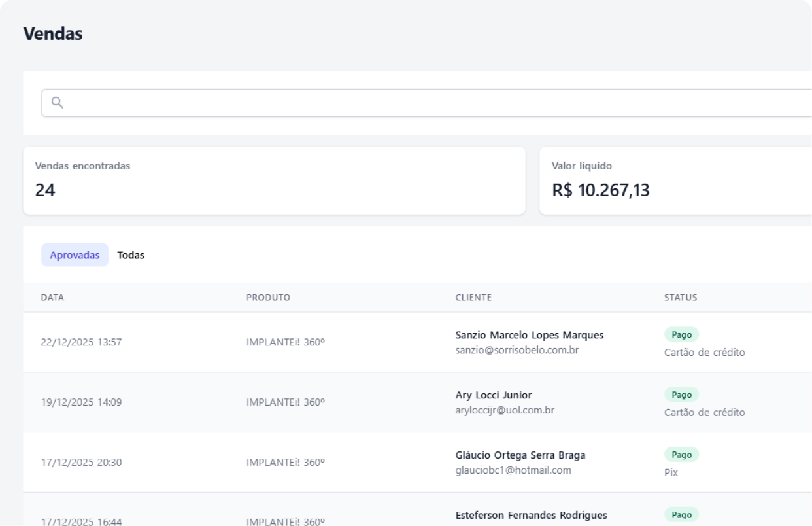Click the Valor líquido R$ 10.267,13 card
Image resolution: width=812 pixels, height=526 pixels.
tap(673, 180)
